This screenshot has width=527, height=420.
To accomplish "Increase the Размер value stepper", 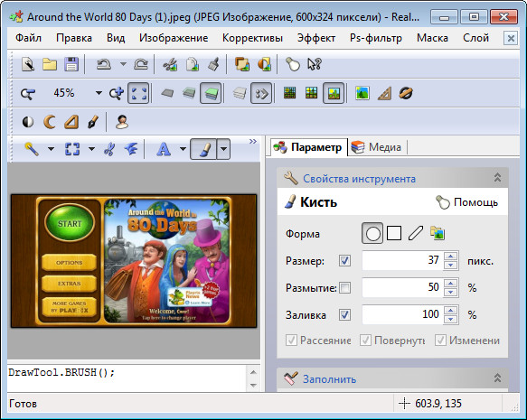I will click(x=451, y=257).
